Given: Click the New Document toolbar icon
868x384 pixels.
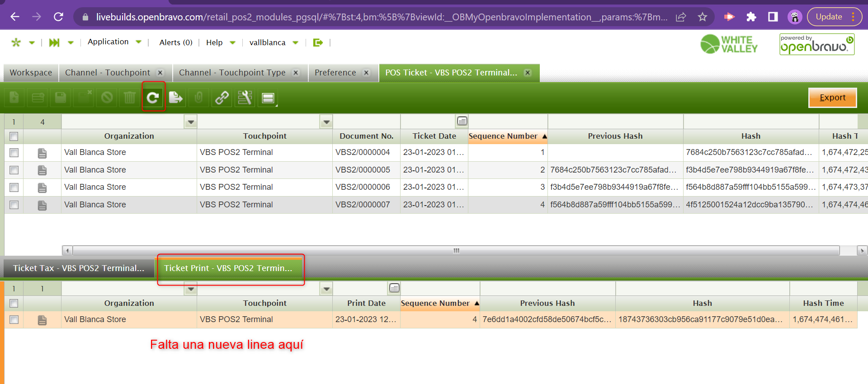Looking at the screenshot, I should 14,98.
